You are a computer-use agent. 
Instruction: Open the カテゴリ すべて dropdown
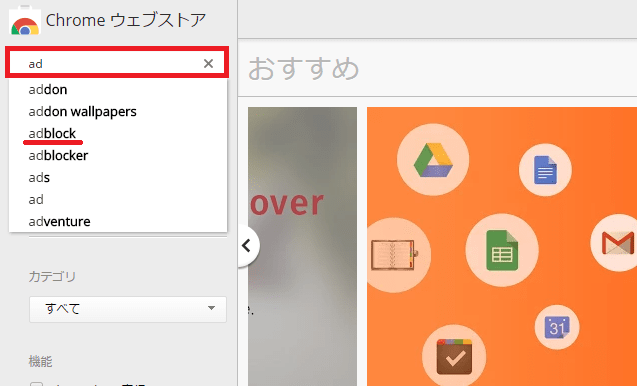pyautogui.click(x=128, y=309)
